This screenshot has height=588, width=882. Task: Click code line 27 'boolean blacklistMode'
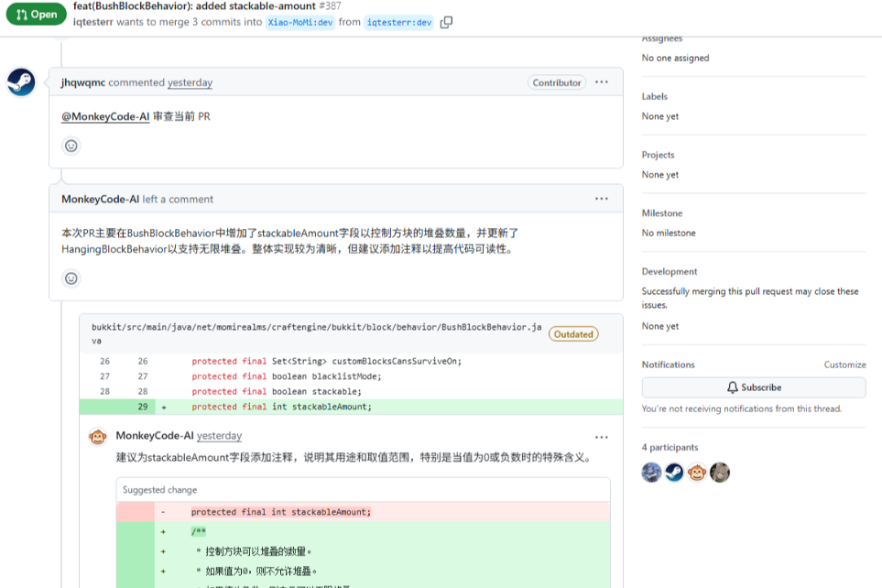tap(351, 376)
